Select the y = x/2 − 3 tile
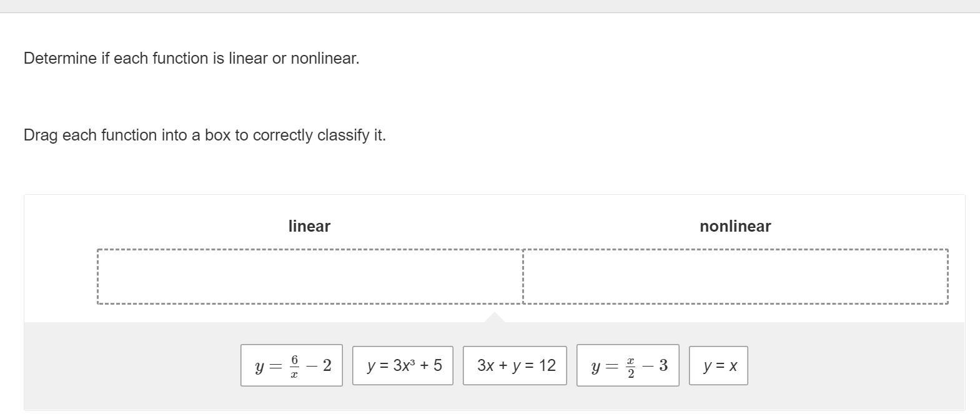The height and width of the screenshot is (414, 980). click(x=628, y=365)
